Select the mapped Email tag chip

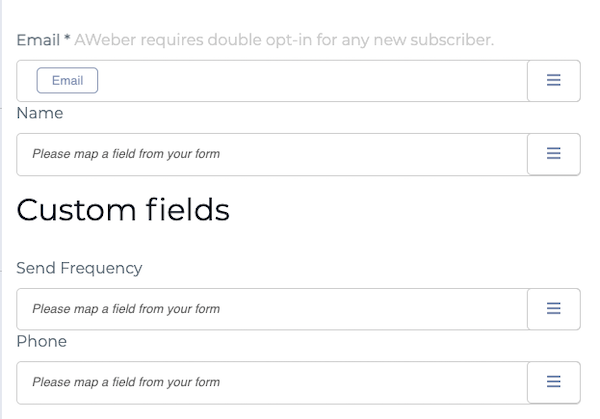tap(67, 81)
